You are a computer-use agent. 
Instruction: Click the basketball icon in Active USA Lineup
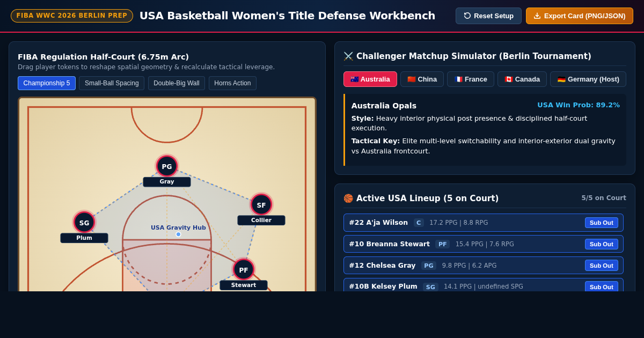point(348,199)
